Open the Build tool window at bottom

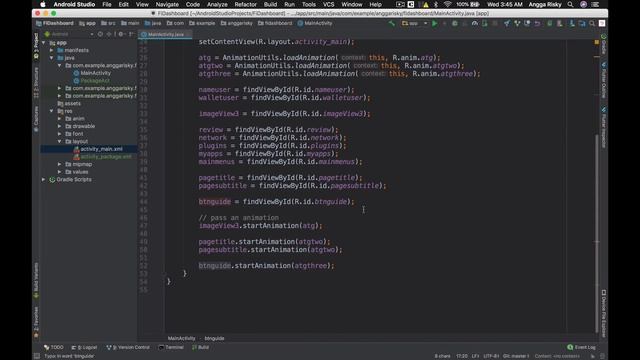point(200,347)
